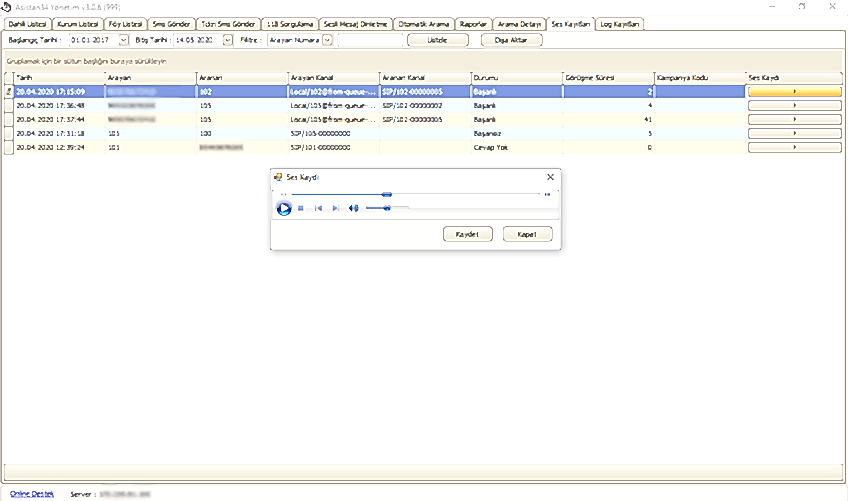
Task: Click the fast-forward icon at seek bar end
Action: 547,194
